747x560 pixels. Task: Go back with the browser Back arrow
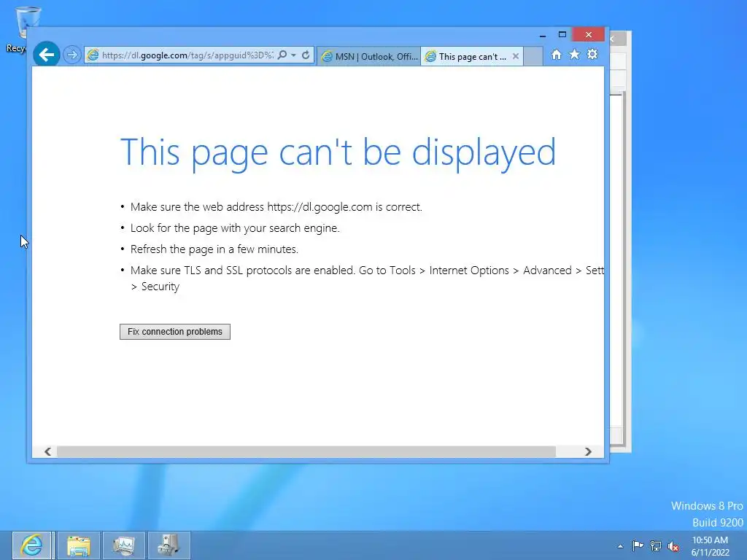coord(46,55)
